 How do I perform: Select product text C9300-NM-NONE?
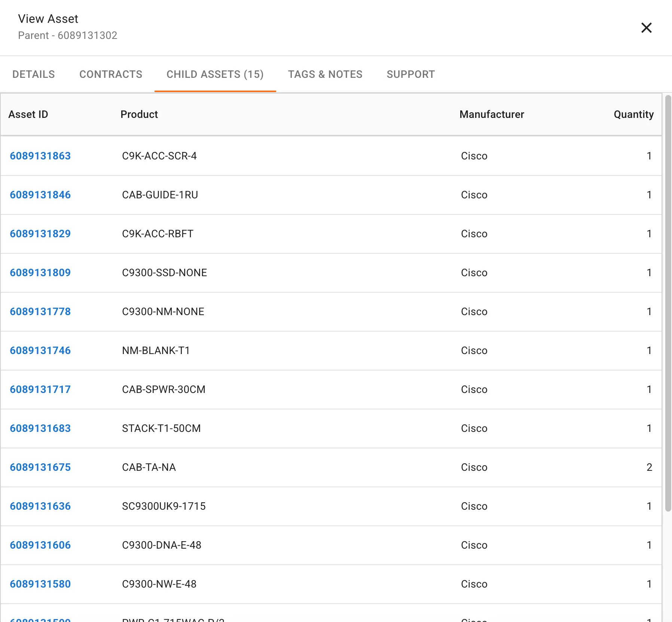pos(163,311)
